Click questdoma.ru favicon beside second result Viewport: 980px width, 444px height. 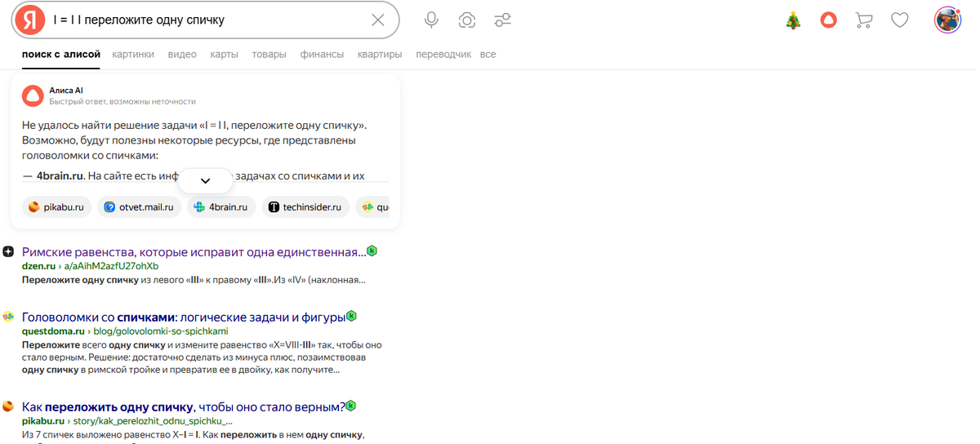coord(8,317)
